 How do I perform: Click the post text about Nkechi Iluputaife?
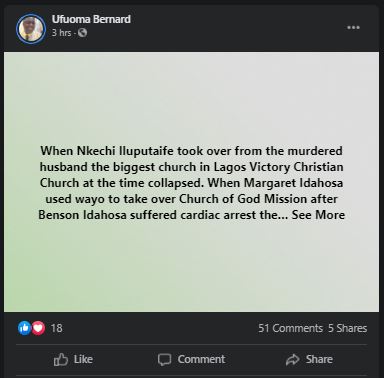tap(191, 183)
